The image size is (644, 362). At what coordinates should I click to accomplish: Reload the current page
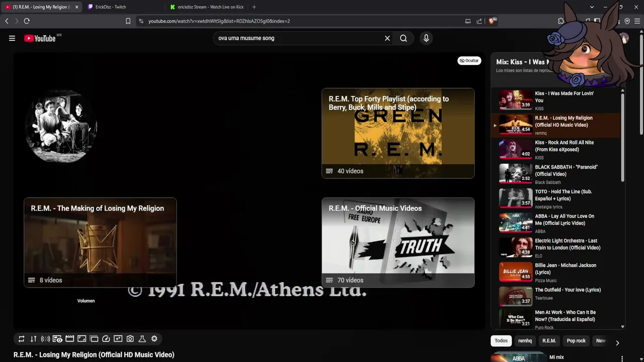click(x=27, y=21)
